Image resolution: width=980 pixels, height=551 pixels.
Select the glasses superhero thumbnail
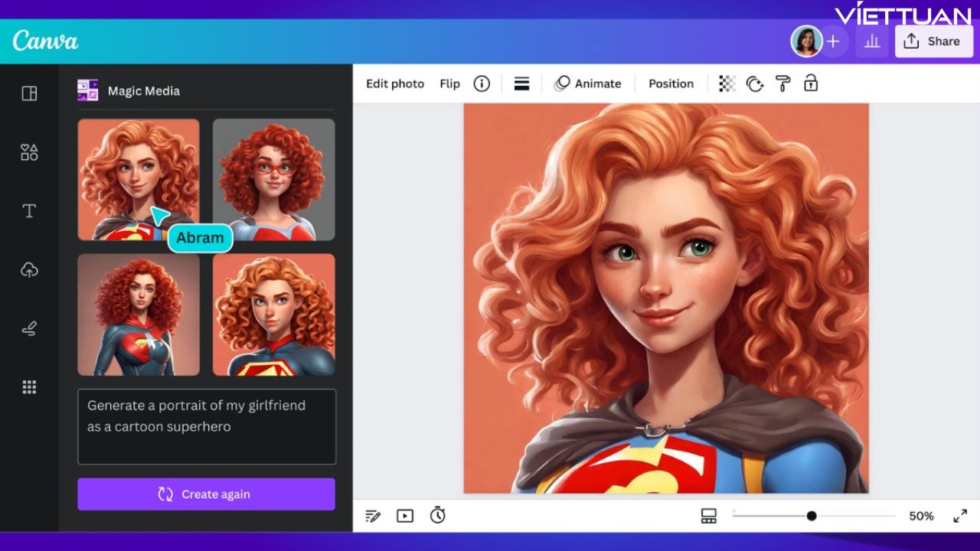point(273,180)
